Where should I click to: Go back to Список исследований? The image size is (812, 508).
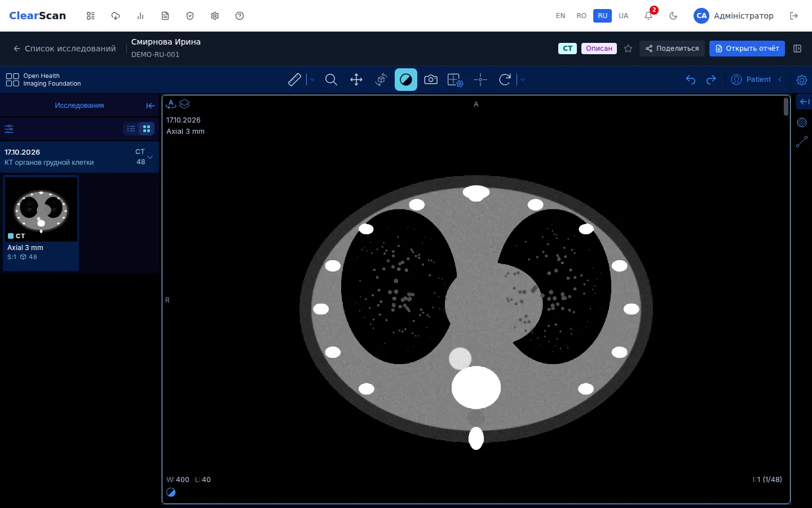(x=64, y=49)
